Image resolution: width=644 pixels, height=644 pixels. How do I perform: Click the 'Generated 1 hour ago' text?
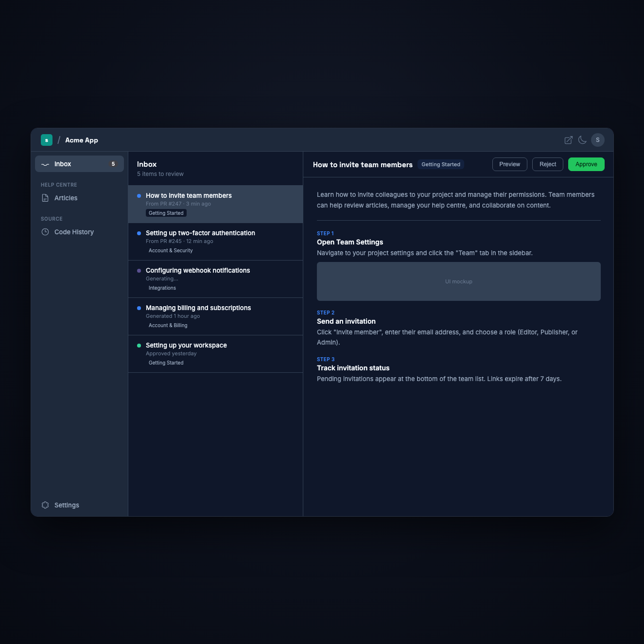(x=173, y=316)
